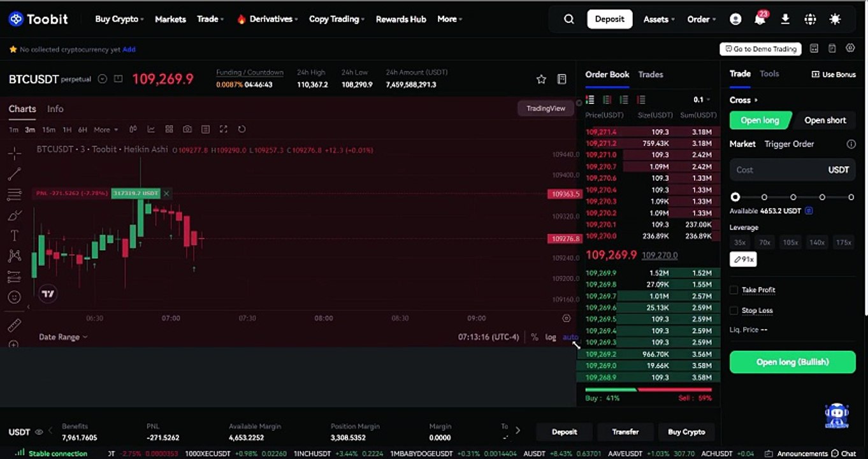Expand the Trade dropdown in navigation
Screen dimensions: 868x459
click(x=210, y=19)
